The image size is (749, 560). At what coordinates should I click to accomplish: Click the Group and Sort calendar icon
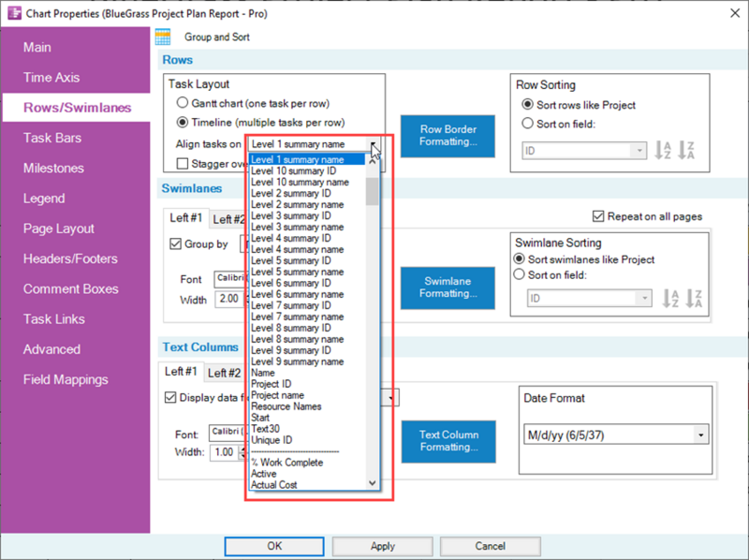tap(163, 37)
